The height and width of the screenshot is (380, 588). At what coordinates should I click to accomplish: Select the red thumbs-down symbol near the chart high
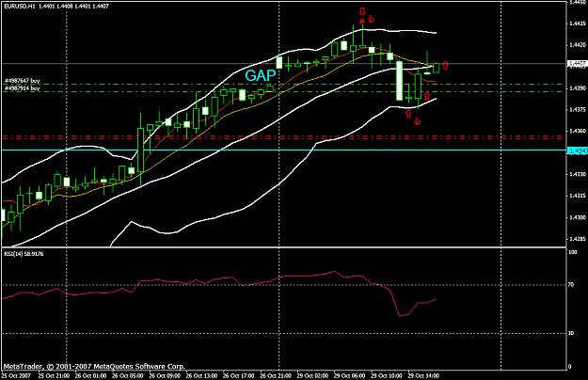coord(372,19)
